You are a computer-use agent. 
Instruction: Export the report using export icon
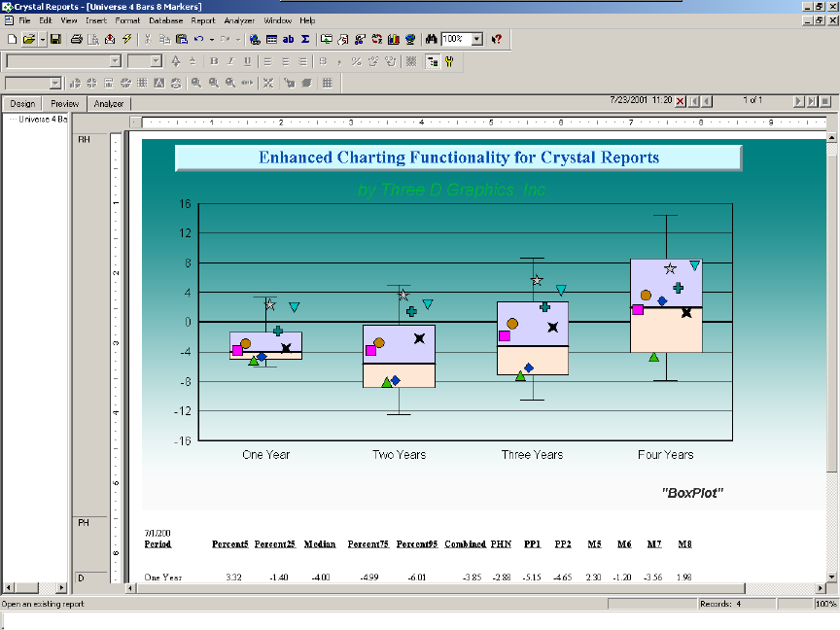110,39
